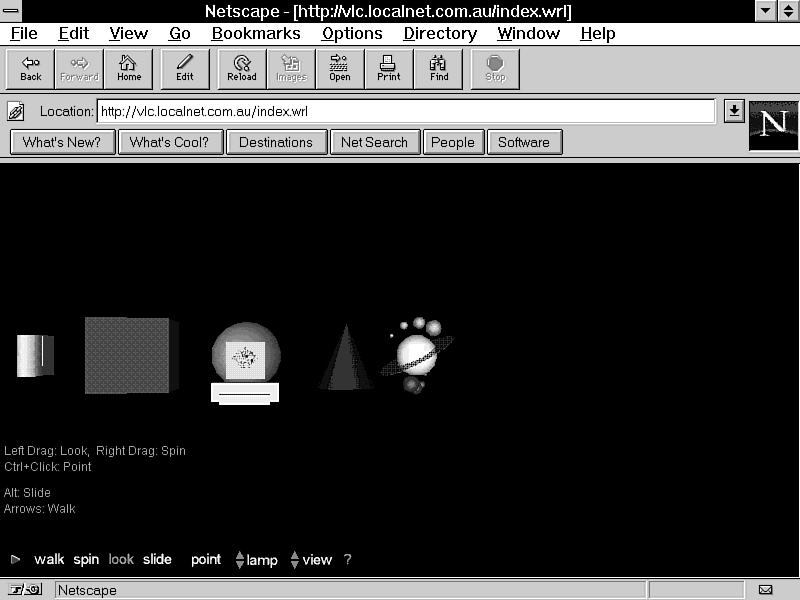Viewport: 800px width, 600px height.
Task: Reload the current page
Action: pos(242,69)
